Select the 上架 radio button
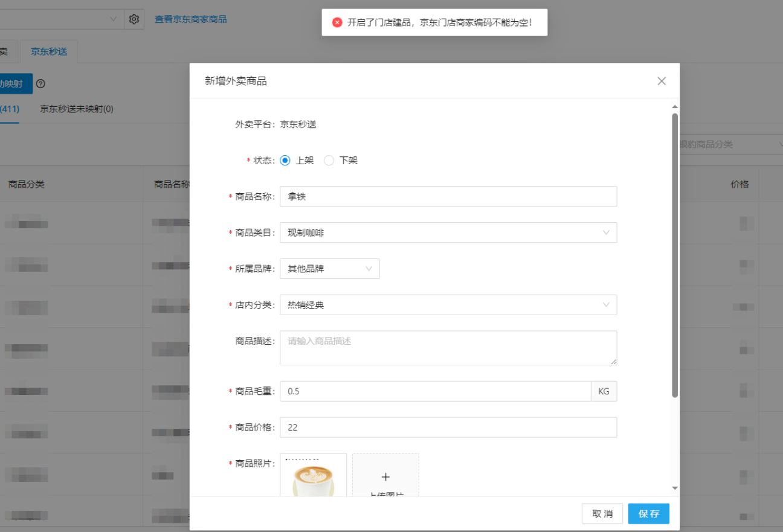 pyautogui.click(x=284, y=160)
